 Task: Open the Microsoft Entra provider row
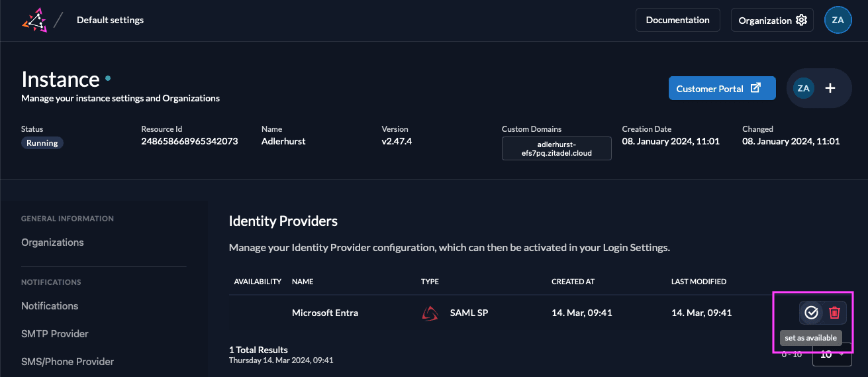point(325,313)
